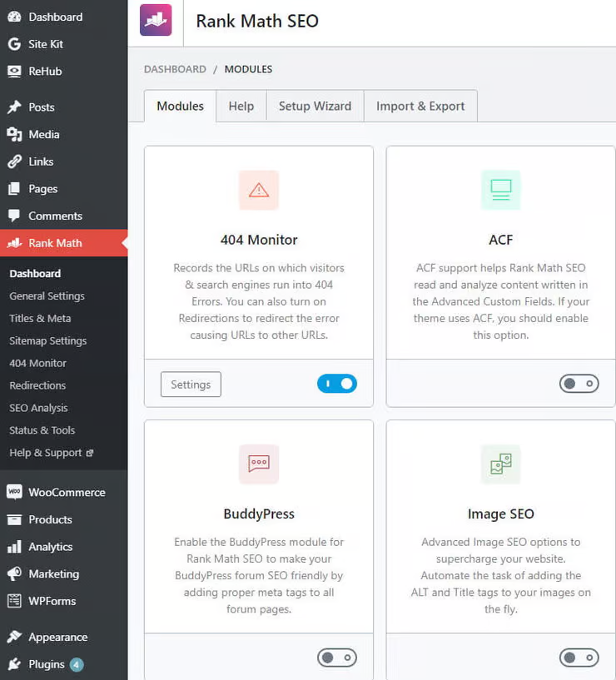The height and width of the screenshot is (680, 616).
Task: Open Help & Support external link
Action: [x=51, y=453]
